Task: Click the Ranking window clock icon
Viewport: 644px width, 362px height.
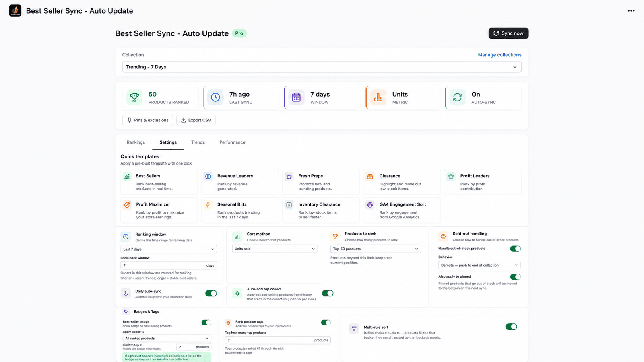Action: (x=126, y=237)
